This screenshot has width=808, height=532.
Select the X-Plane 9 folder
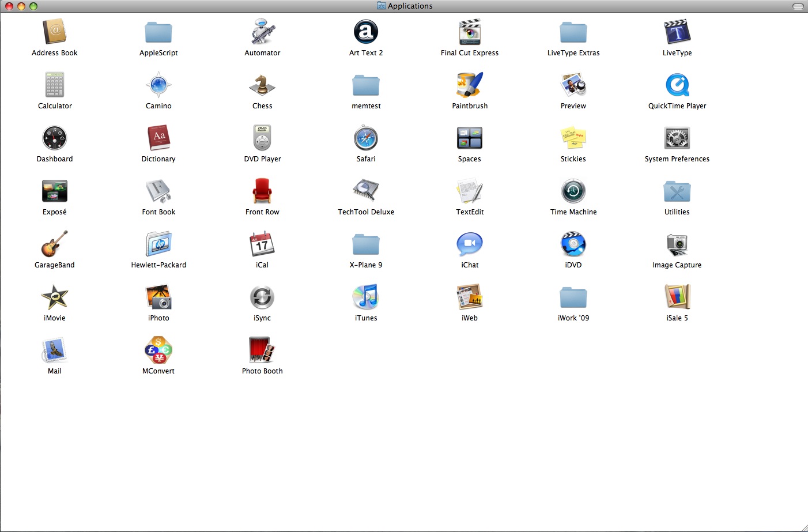(x=366, y=244)
